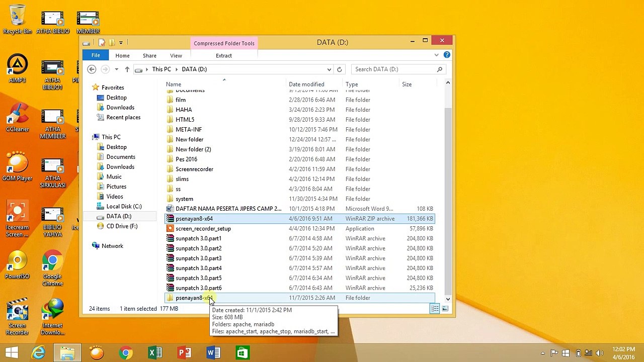
Task: Sort files by Date modified column
Action: 315,84
